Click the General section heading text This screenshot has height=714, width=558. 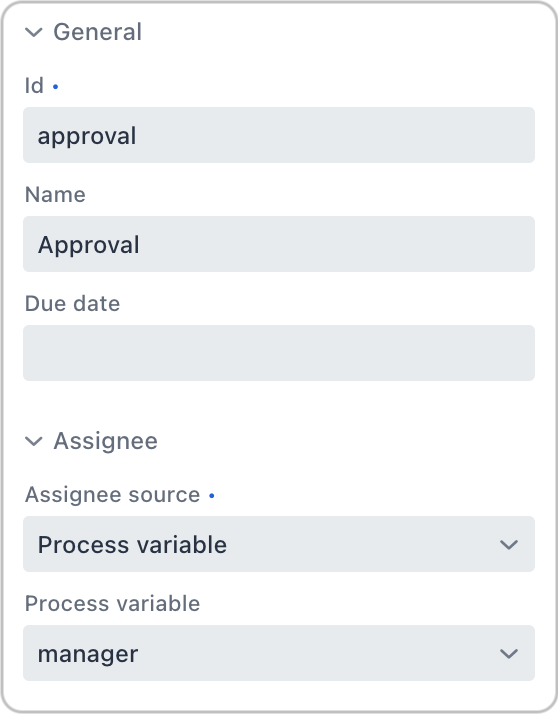click(x=97, y=32)
